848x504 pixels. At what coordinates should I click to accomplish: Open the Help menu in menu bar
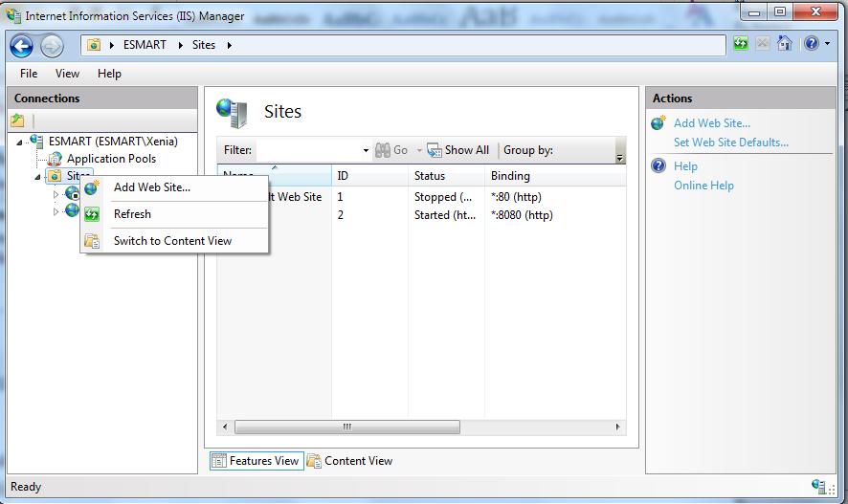point(109,74)
